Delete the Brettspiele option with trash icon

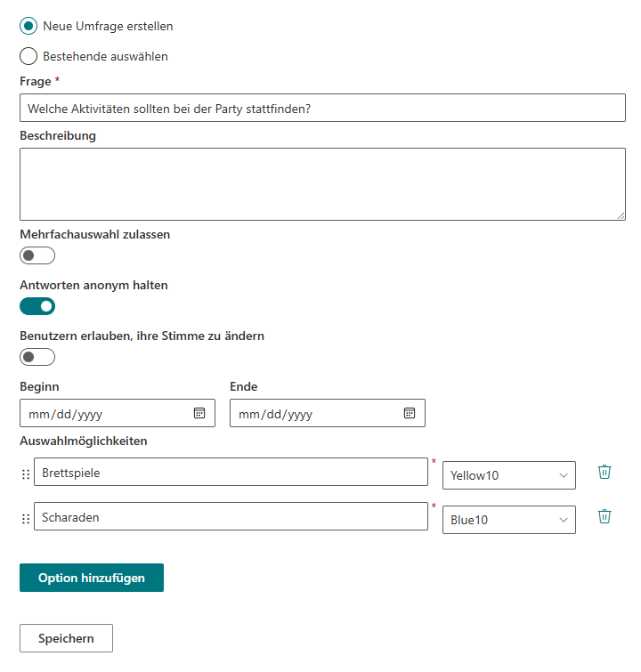click(x=604, y=472)
